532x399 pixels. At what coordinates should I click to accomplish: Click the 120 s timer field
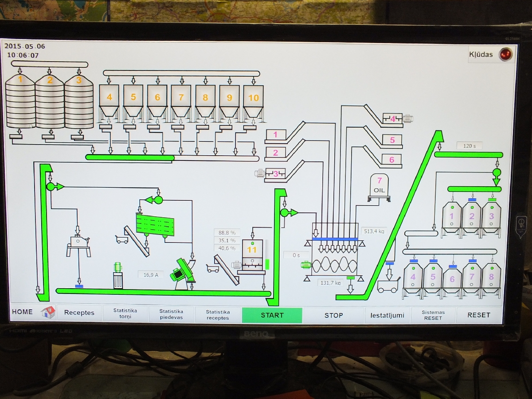click(x=469, y=146)
